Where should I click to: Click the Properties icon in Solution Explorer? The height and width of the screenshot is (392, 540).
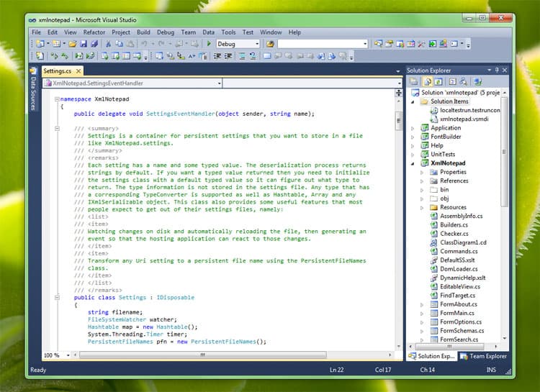click(x=415, y=81)
